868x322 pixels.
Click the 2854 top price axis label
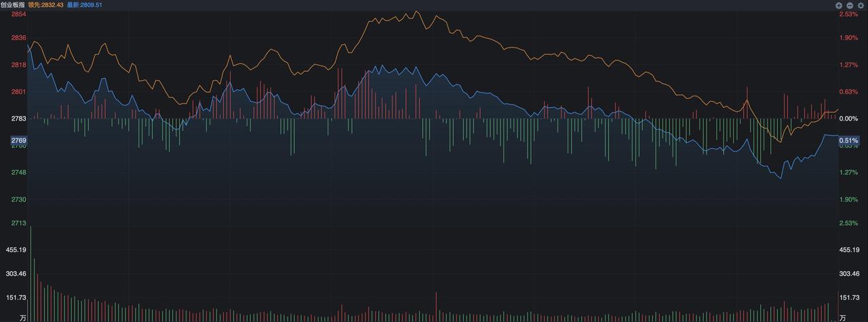(x=19, y=14)
